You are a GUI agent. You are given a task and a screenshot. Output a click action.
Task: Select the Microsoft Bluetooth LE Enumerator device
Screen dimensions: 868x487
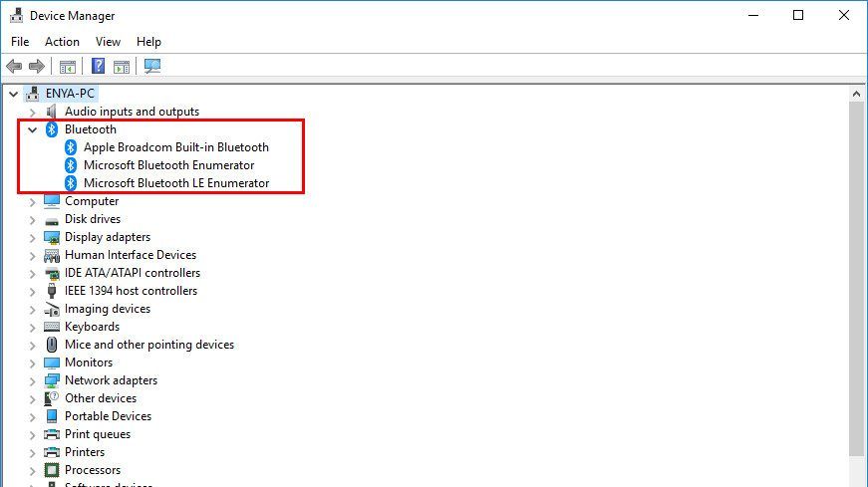(x=175, y=183)
